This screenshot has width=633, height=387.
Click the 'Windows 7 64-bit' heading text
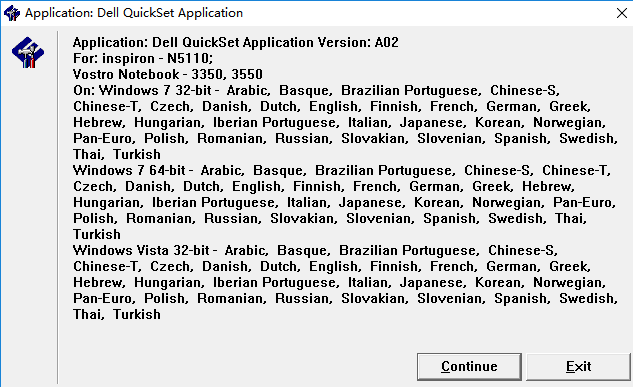[129, 170]
